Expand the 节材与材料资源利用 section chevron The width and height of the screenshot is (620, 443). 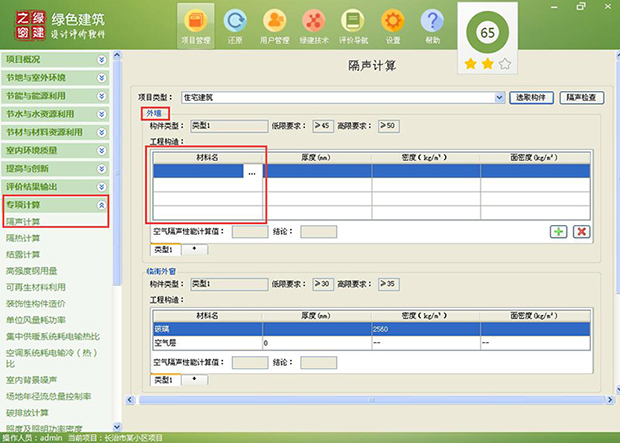tap(102, 133)
